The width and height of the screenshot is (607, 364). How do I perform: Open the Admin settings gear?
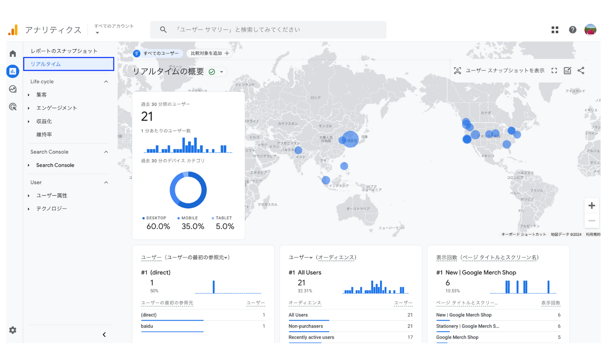[x=13, y=330]
